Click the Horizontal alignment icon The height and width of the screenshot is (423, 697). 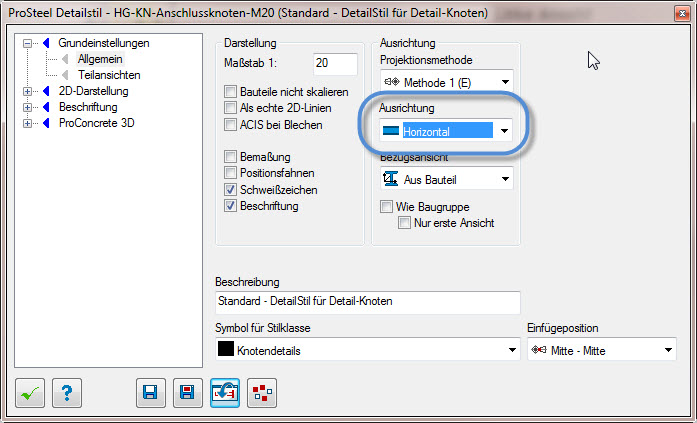coord(391,131)
